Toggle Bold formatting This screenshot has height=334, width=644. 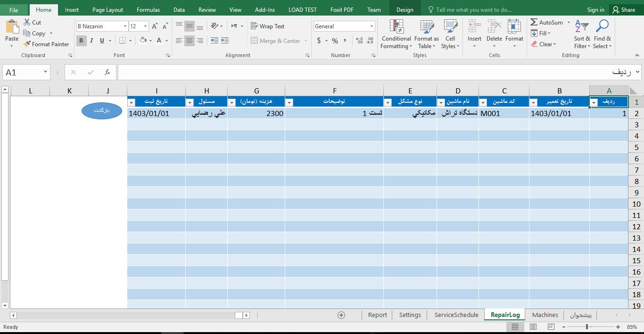(81, 41)
